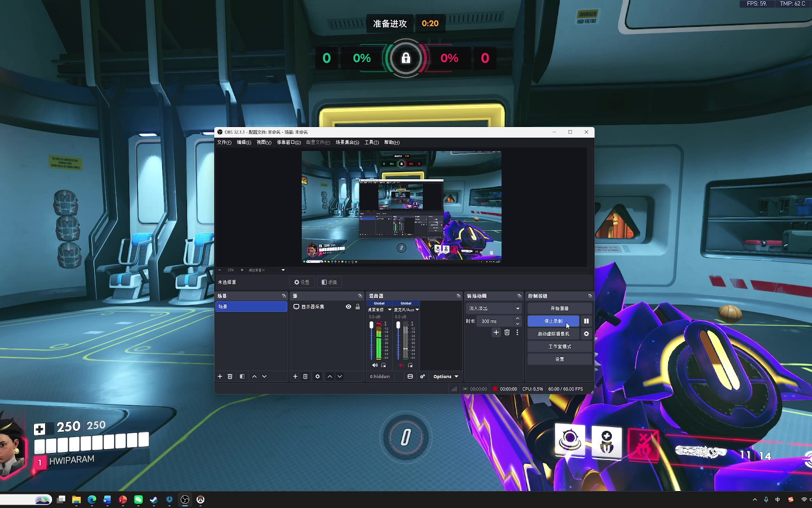Open the preview scaling dropdown arrow
The image size is (812, 508).
click(283, 270)
